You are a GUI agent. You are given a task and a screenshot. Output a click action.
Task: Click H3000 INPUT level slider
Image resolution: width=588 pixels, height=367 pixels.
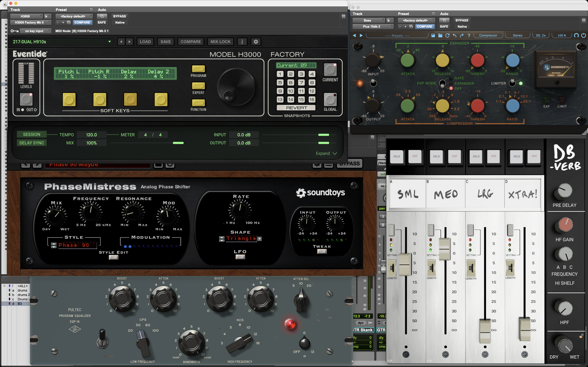pyautogui.click(x=324, y=135)
